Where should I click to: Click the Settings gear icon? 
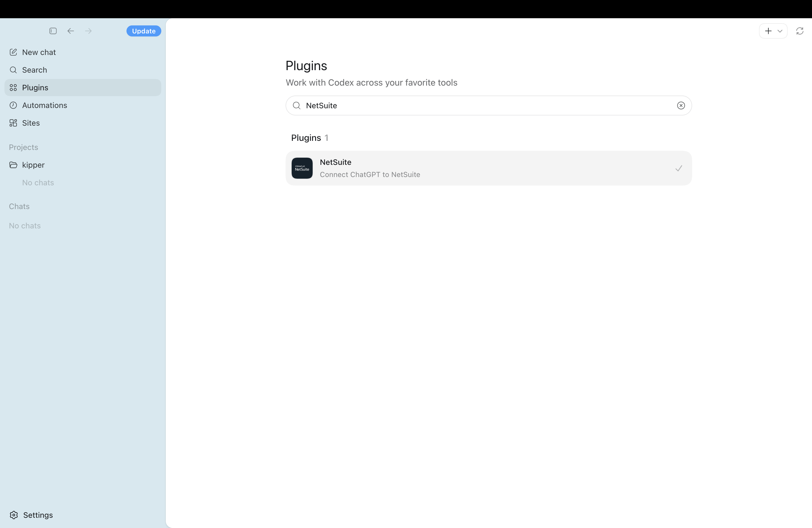pos(14,515)
